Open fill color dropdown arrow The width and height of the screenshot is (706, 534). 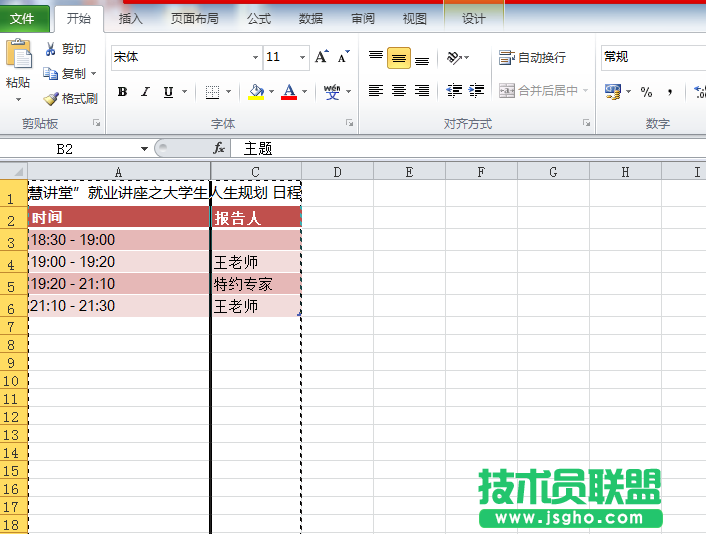(x=272, y=92)
